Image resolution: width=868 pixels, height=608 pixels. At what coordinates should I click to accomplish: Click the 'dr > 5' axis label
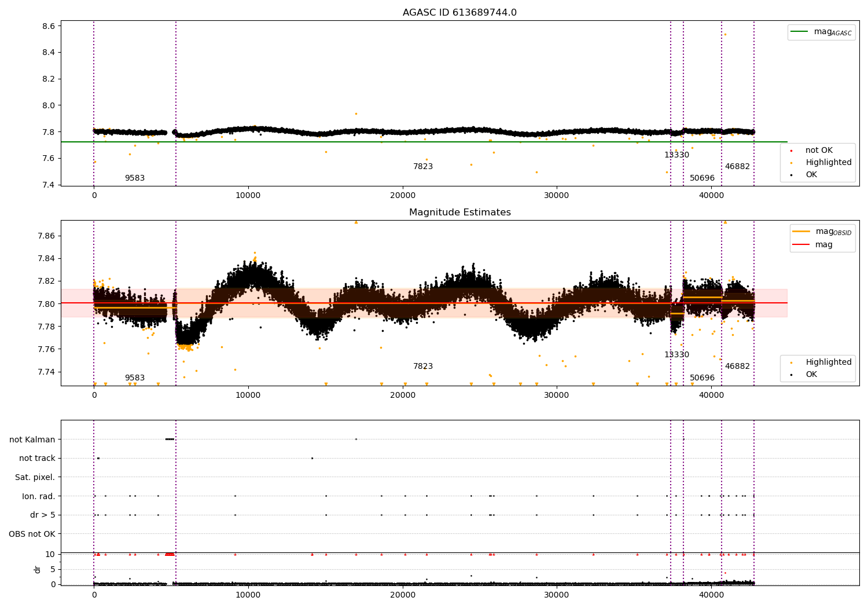point(43,515)
